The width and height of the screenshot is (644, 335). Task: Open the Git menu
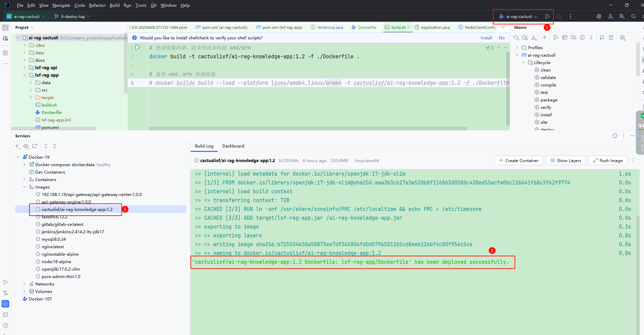click(154, 5)
